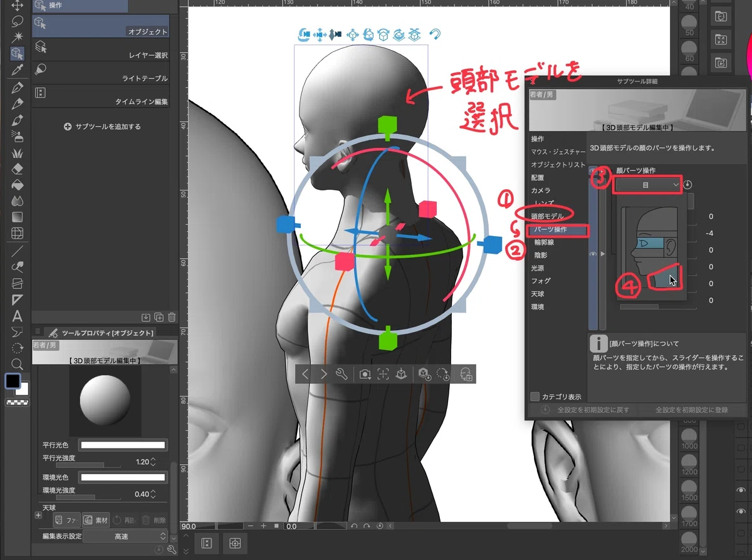Open the 編集表示設定 高速 dropdown
Screen dimensions: 752x560
click(x=126, y=536)
